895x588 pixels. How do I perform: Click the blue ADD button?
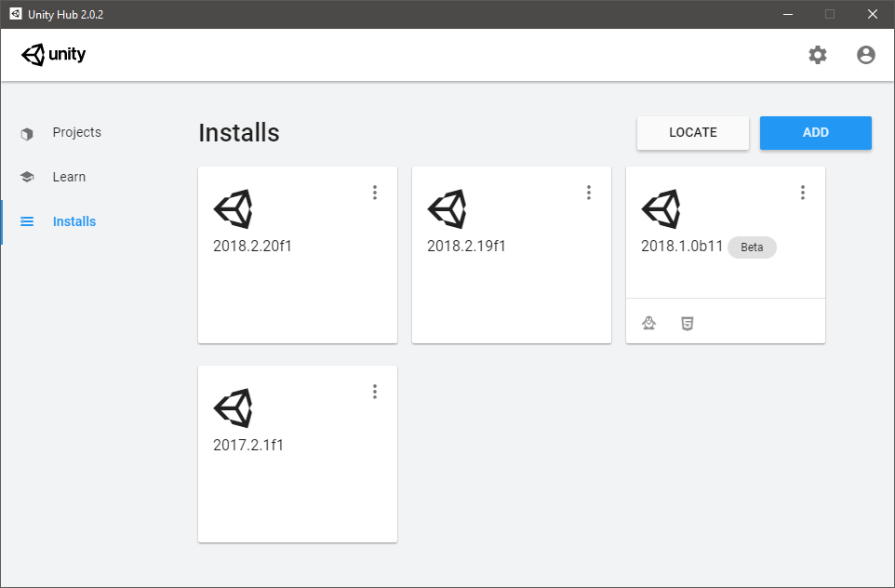(x=815, y=132)
